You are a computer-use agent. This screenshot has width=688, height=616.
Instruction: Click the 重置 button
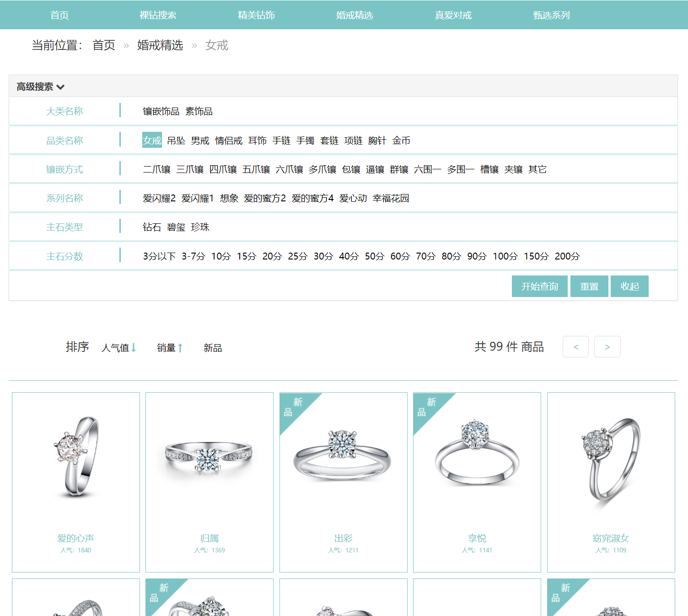point(589,286)
